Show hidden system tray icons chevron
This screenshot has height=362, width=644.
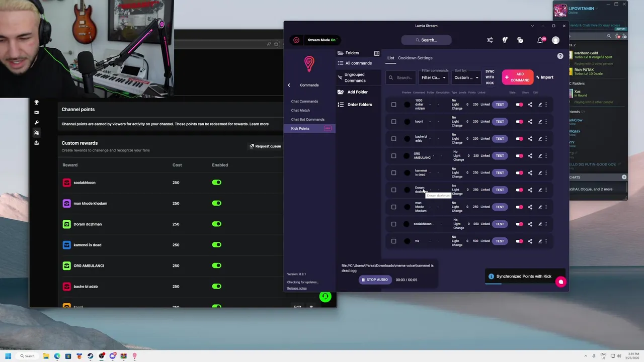[x=586, y=356]
